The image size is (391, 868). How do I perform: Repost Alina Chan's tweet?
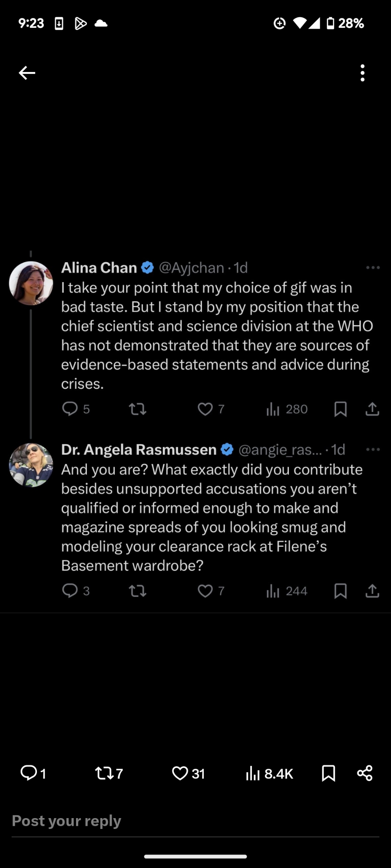(138, 409)
